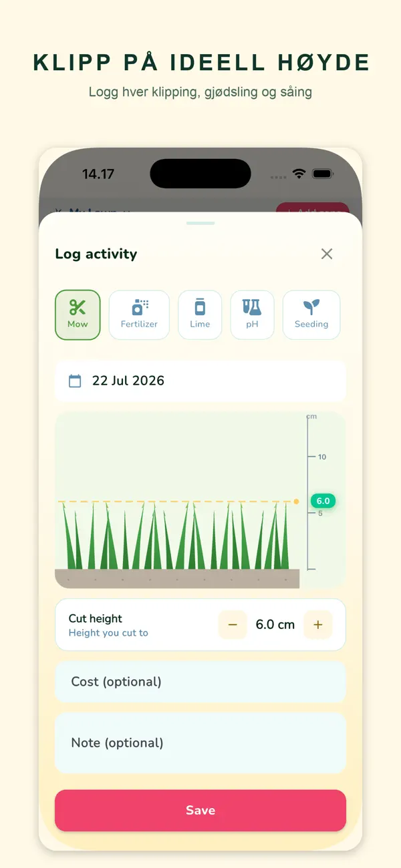This screenshot has width=401, height=868.
Task: Save the logged activity
Action: [200, 811]
